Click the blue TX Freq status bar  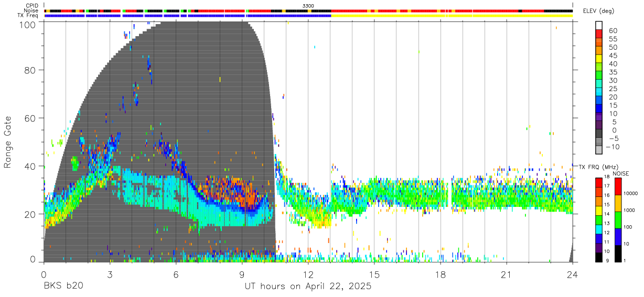point(187,16)
